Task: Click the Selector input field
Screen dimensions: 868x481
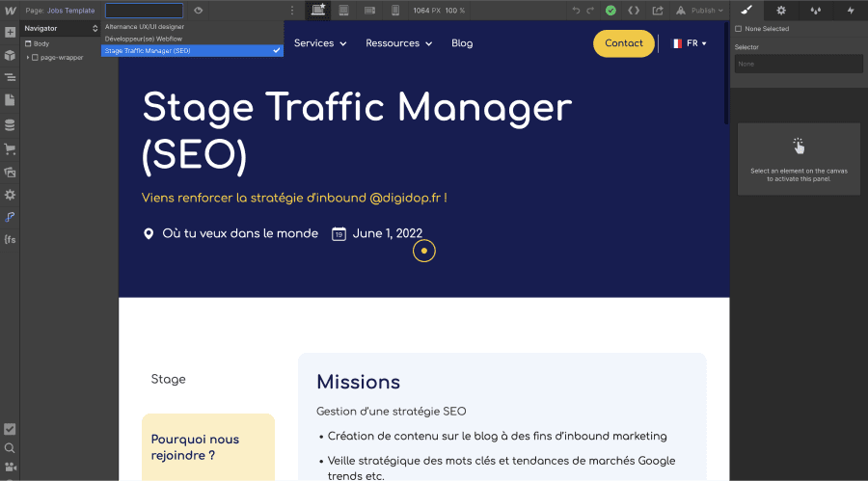Action: [799, 64]
